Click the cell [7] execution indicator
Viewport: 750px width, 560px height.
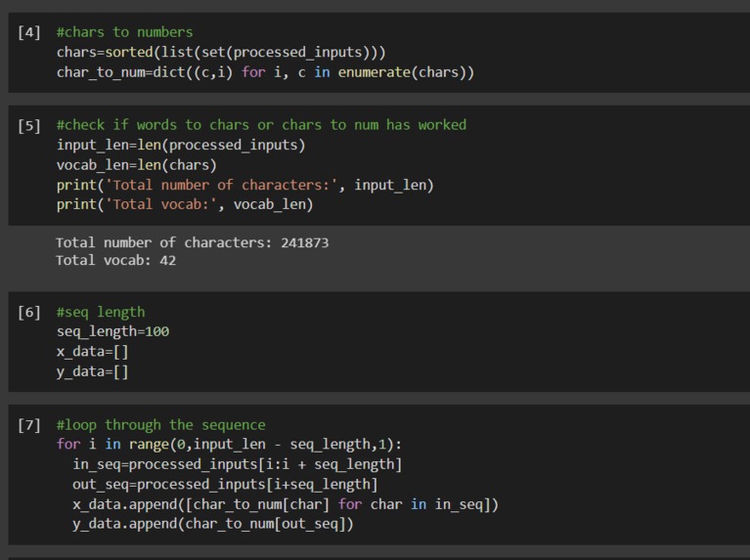click(29, 425)
